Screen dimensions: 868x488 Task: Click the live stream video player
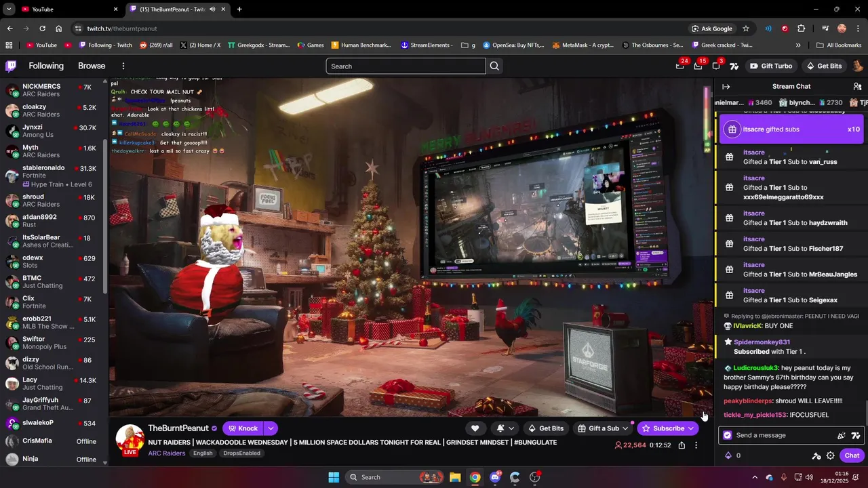coord(410,247)
